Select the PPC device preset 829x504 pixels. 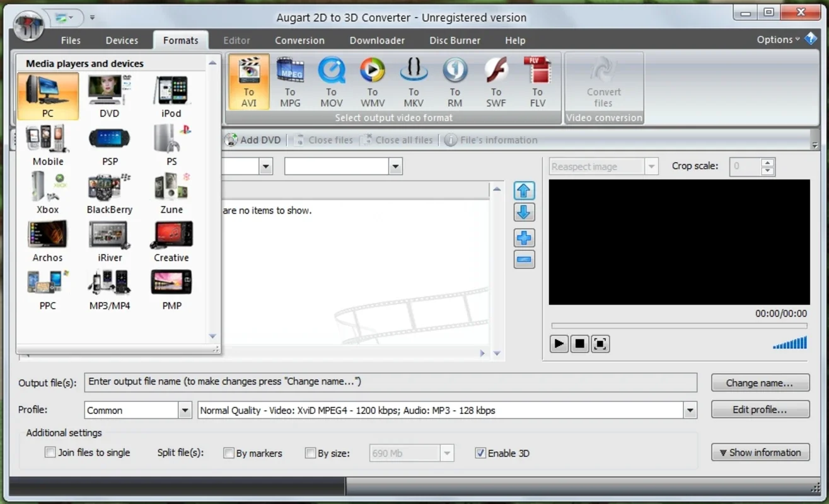(48, 289)
